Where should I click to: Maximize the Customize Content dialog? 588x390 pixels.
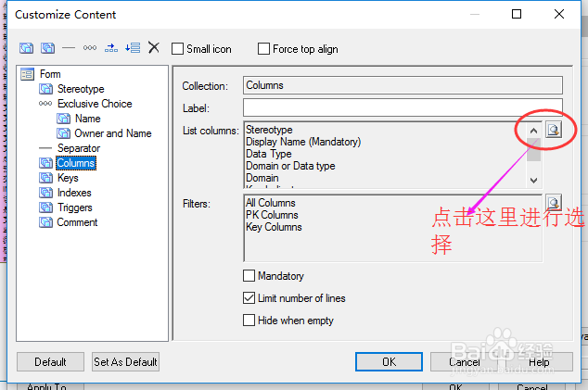[x=517, y=14]
